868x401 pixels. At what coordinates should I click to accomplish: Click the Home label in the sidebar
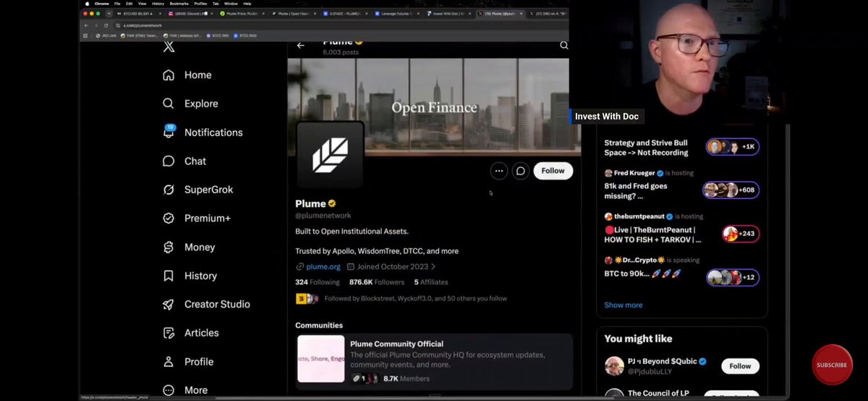198,75
